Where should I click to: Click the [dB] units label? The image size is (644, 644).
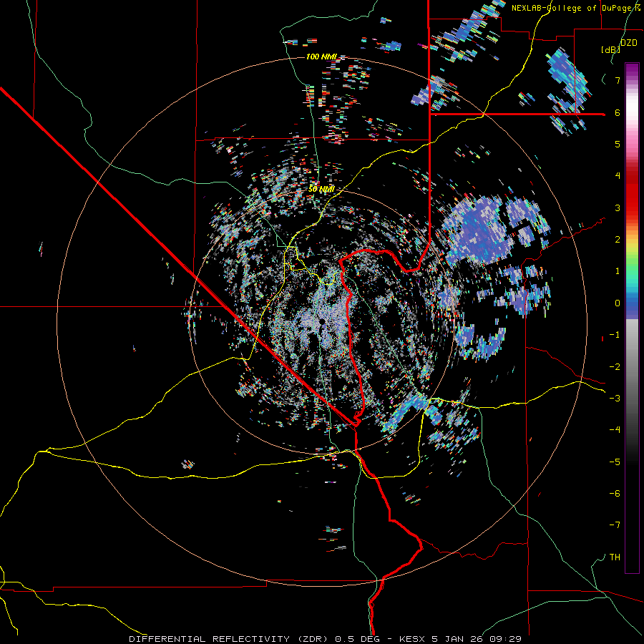610,49
